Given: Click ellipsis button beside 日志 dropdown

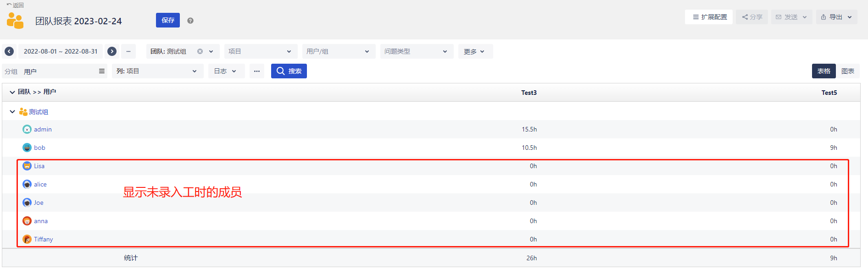Looking at the screenshot, I should [257, 71].
